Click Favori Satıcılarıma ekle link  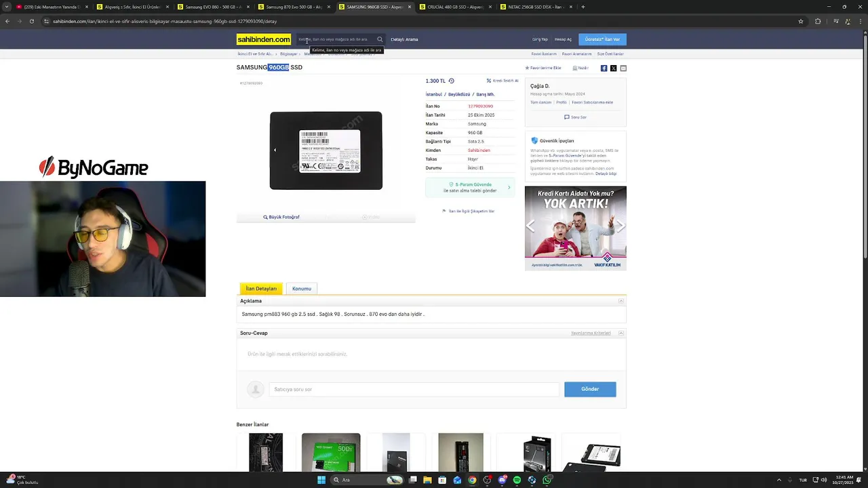592,102
